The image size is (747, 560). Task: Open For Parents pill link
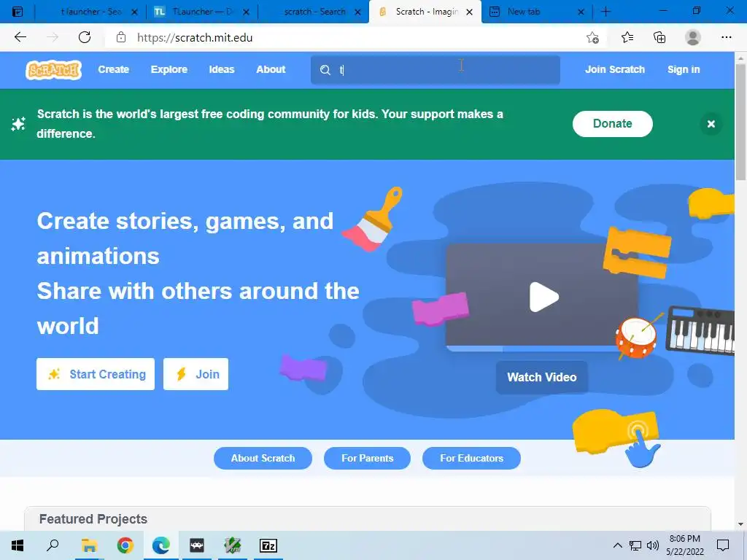(368, 458)
